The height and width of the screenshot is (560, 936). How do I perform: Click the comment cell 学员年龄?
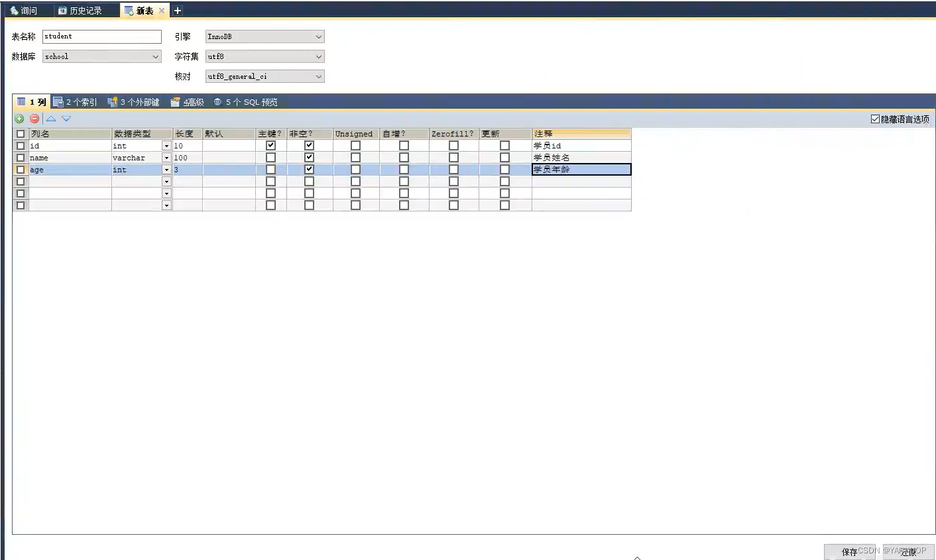(581, 170)
